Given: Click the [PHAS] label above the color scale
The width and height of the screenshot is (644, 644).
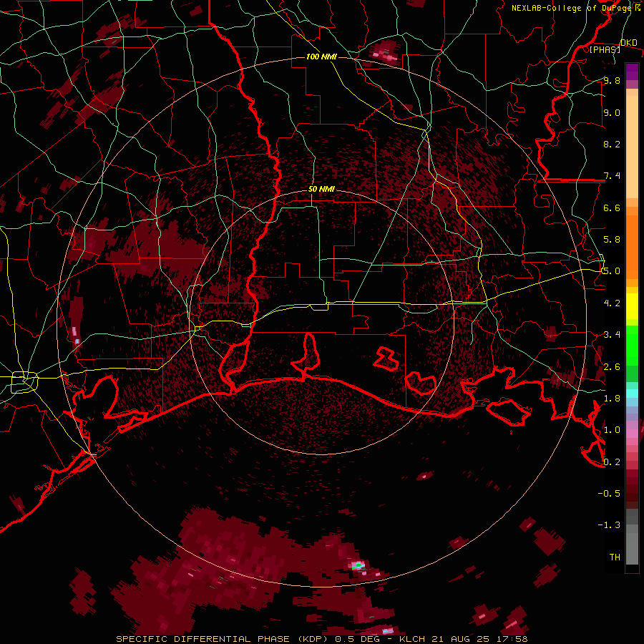Looking at the screenshot, I should [x=605, y=50].
